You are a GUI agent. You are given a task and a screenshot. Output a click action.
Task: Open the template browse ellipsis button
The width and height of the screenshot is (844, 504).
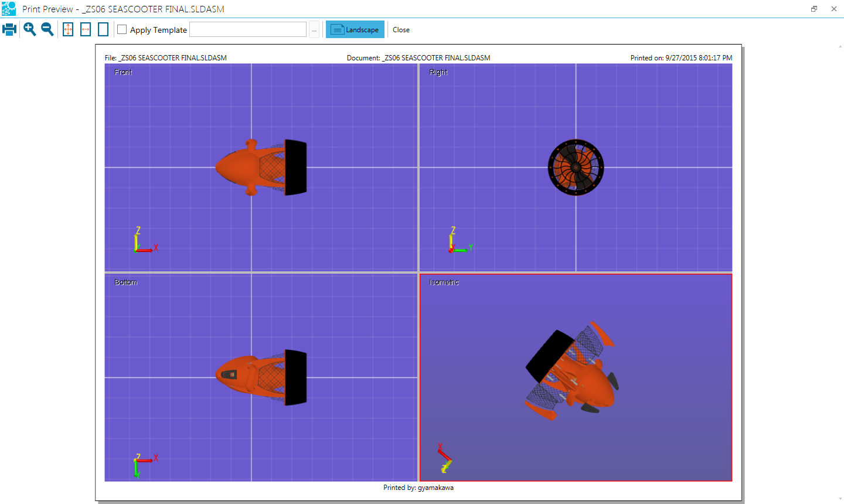(x=314, y=30)
